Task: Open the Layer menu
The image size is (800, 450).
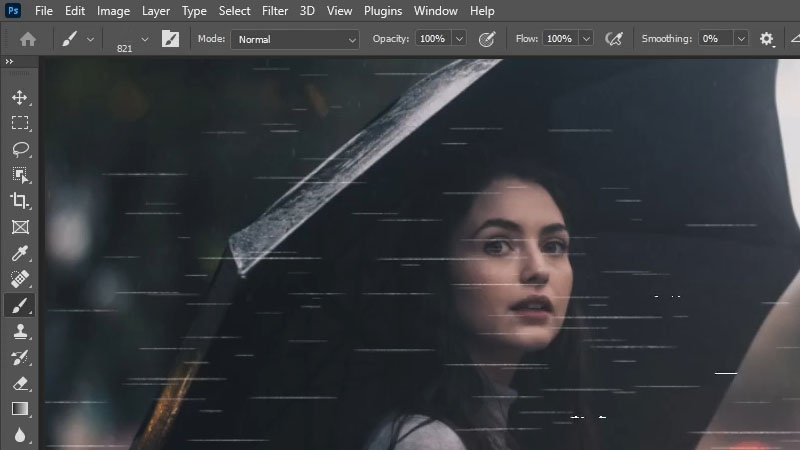Action: pyautogui.click(x=156, y=11)
